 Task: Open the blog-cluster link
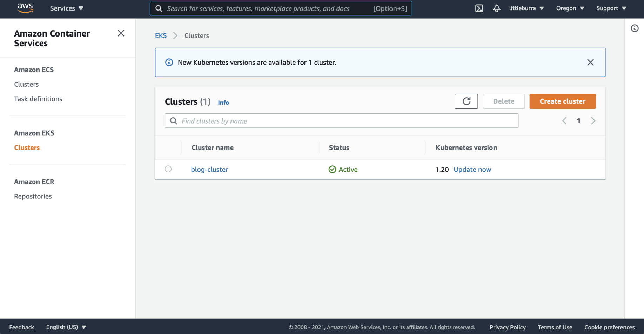point(209,170)
